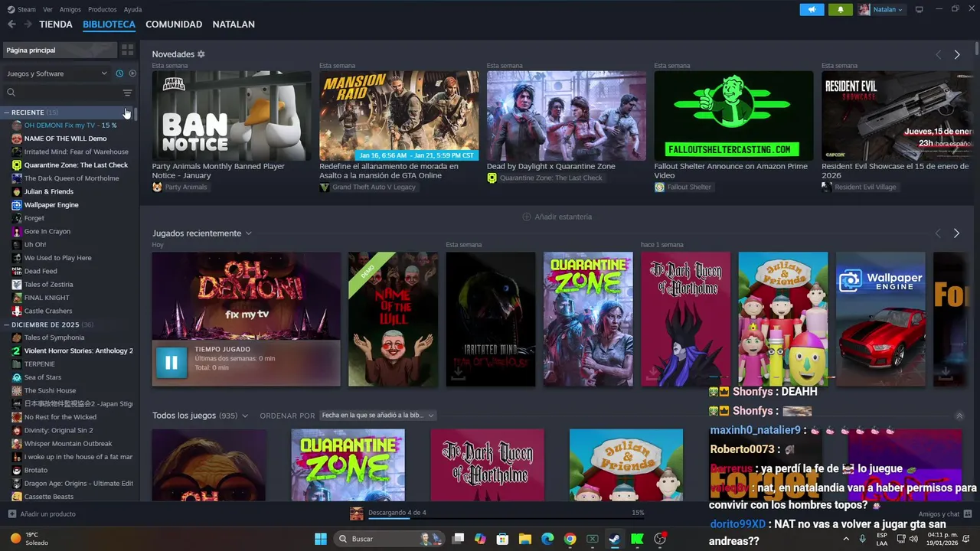The height and width of the screenshot is (551, 980).
Task: Switch to the TIENDA tab
Action: tap(56, 24)
